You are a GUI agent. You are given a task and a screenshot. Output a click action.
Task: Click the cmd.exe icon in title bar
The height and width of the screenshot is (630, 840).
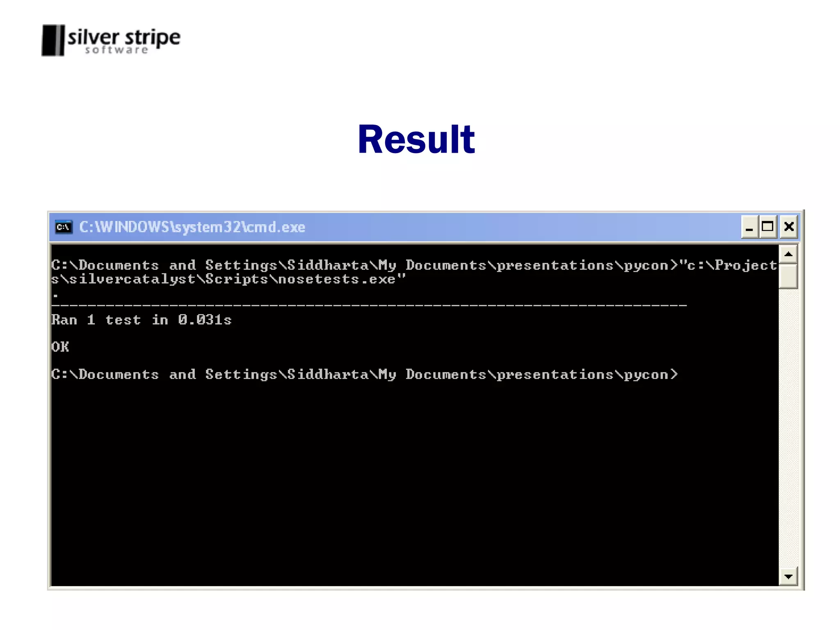point(64,227)
